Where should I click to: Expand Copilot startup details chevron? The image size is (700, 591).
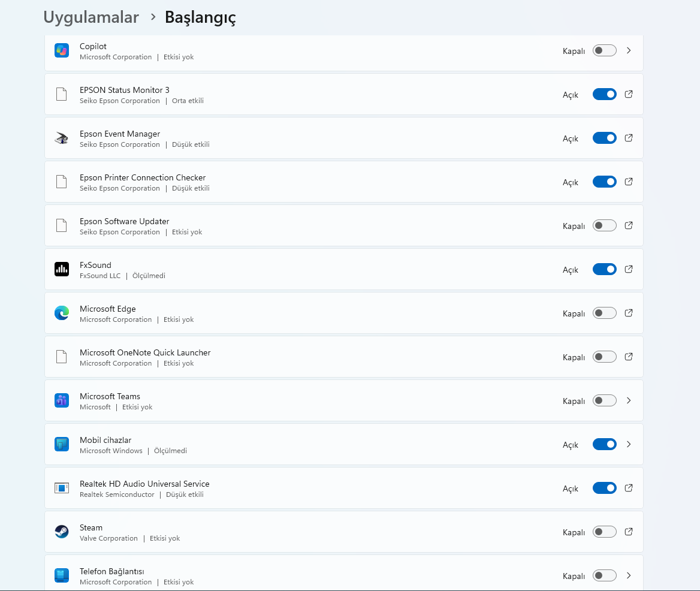pos(629,50)
